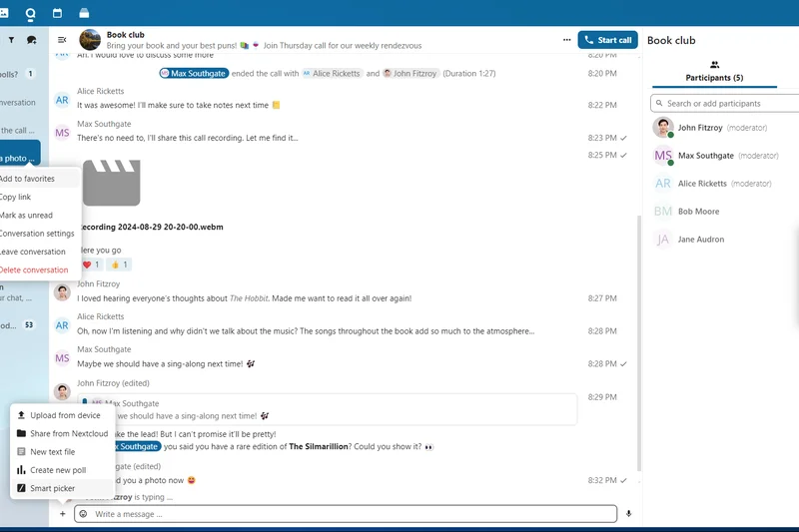Click the chat area vertical scrollbar
This screenshot has width=799, height=532.
[x=639, y=343]
